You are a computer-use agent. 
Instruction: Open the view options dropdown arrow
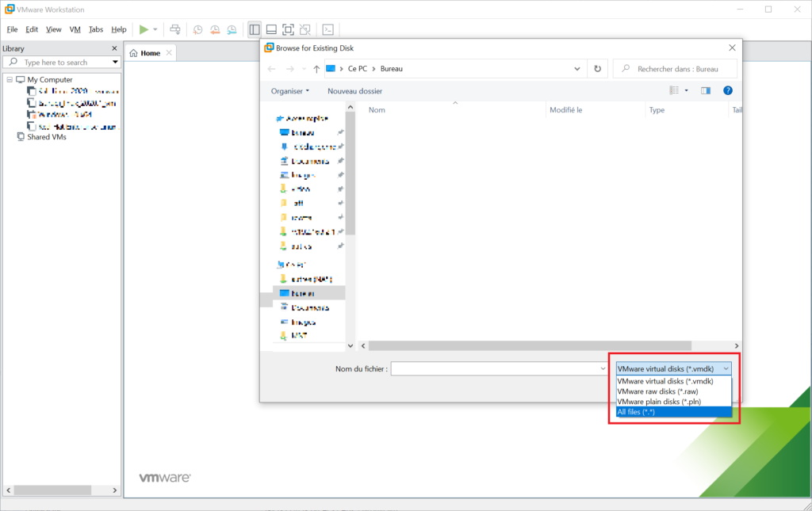687,90
